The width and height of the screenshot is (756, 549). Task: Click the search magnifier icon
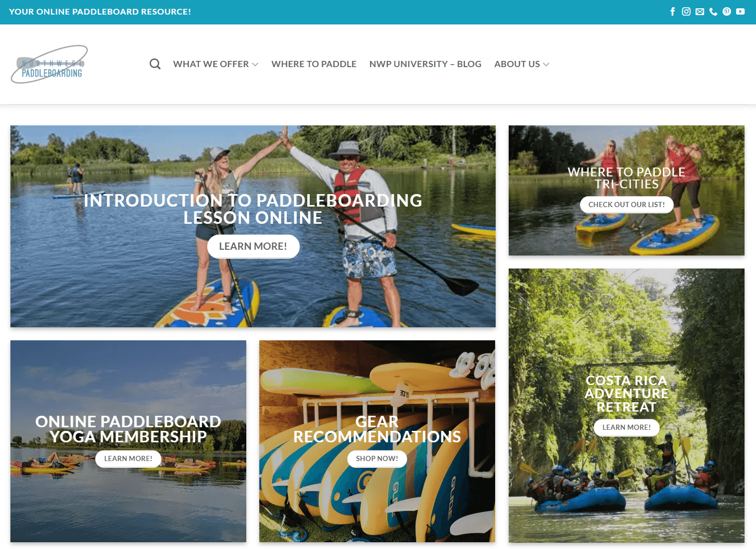click(x=155, y=64)
